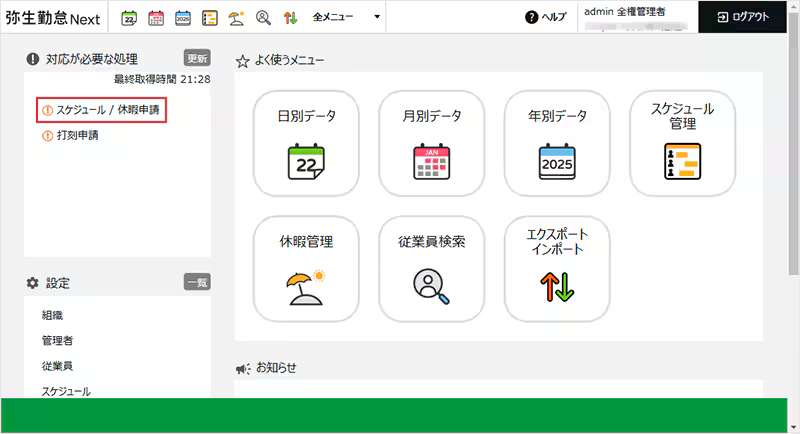Screen dimensions: 800x434
Task: Open the 打刻申請 pending item
Action: tap(77, 135)
